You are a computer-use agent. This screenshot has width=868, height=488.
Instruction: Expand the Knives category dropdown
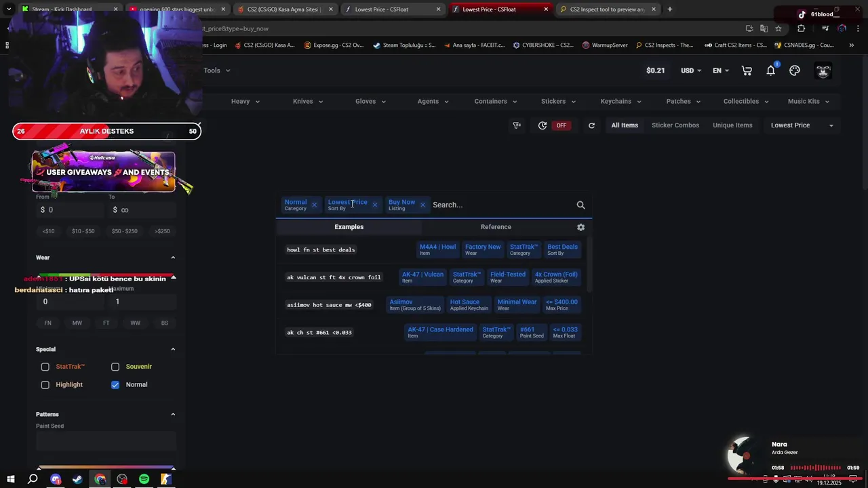308,102
